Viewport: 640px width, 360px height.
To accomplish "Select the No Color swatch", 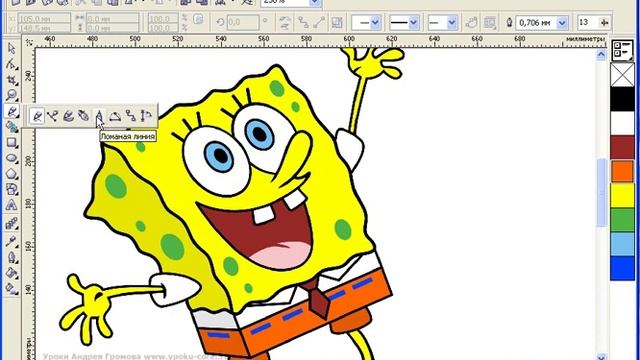I will [x=622, y=75].
